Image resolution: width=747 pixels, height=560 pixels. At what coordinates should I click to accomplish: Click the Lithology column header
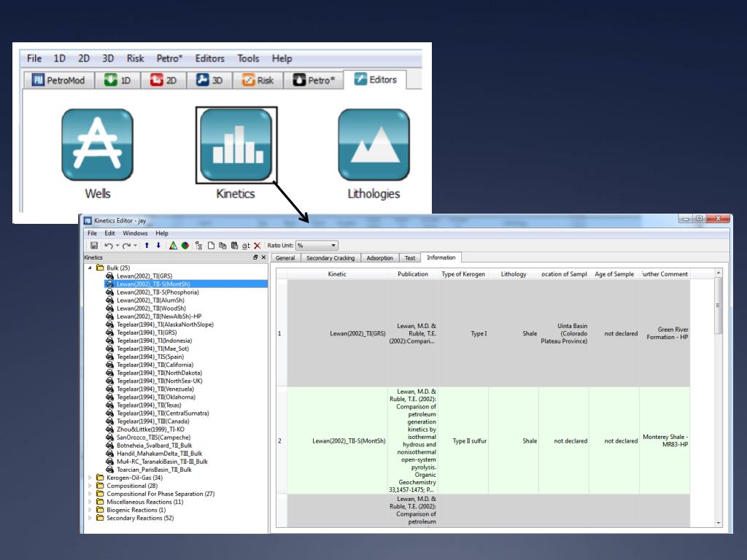[514, 274]
